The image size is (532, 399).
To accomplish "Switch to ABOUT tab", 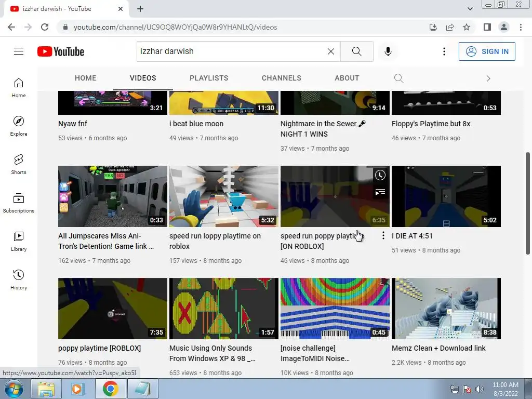I will point(347,78).
